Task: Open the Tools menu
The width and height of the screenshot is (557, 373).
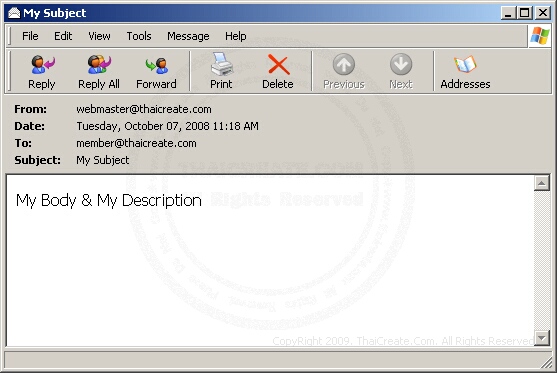Action: [139, 36]
